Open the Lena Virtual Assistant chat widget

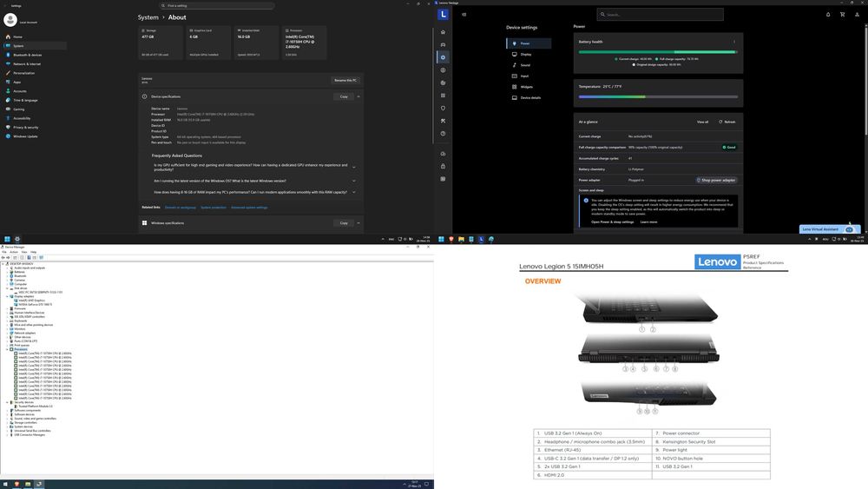click(x=830, y=228)
